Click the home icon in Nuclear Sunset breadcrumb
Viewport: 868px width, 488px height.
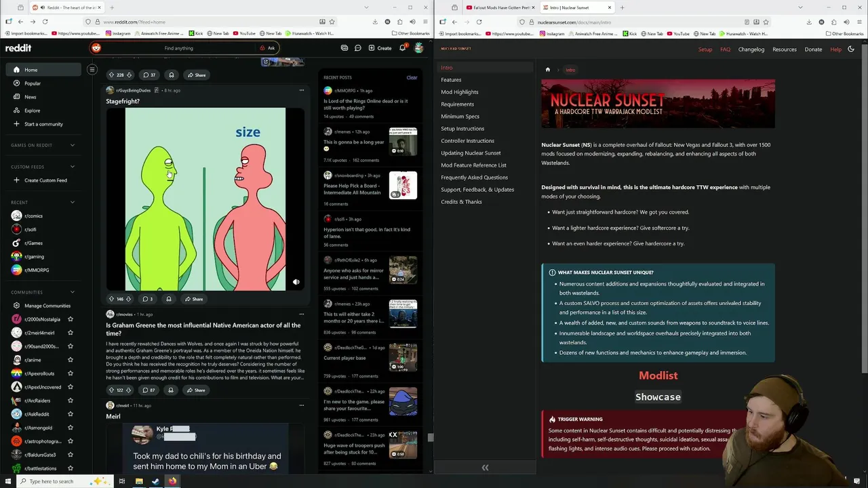pos(548,70)
